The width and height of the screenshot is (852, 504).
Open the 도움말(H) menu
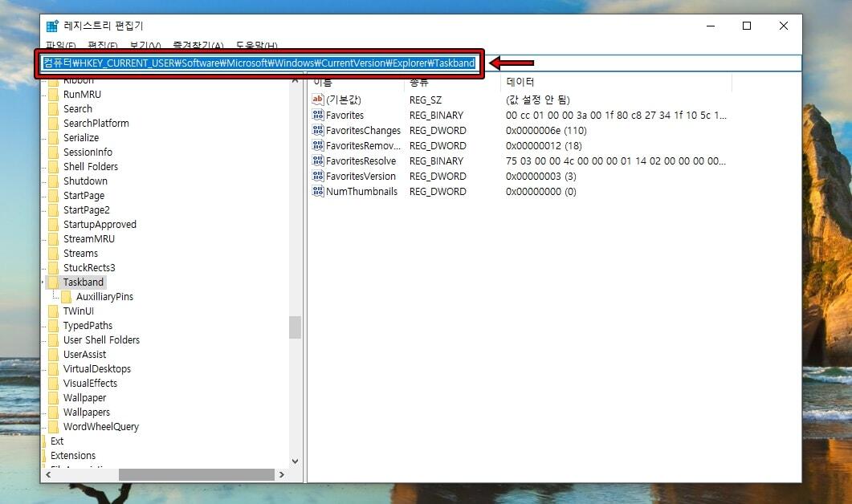[x=256, y=45]
